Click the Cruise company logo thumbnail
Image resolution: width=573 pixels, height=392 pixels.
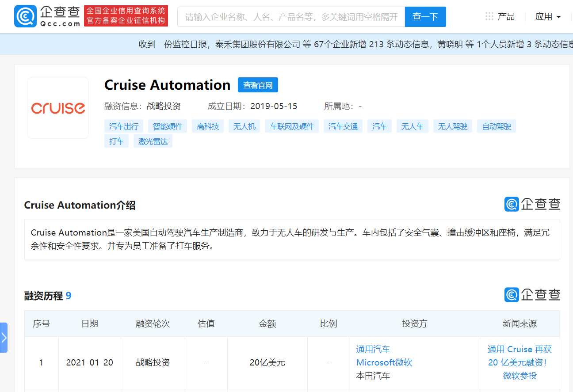click(x=58, y=108)
